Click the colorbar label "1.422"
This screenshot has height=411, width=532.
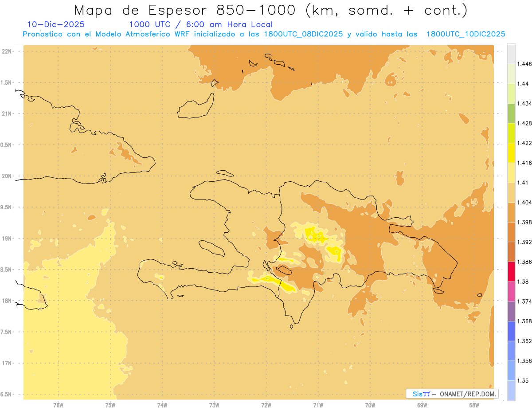pyautogui.click(x=524, y=143)
